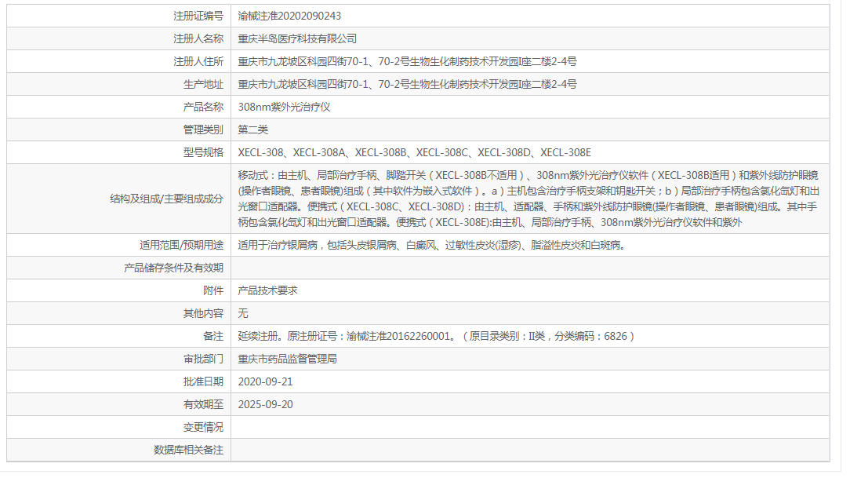Select registration number 渝械注准20202090243
Screen dimensions: 868x478
[x=289, y=16]
